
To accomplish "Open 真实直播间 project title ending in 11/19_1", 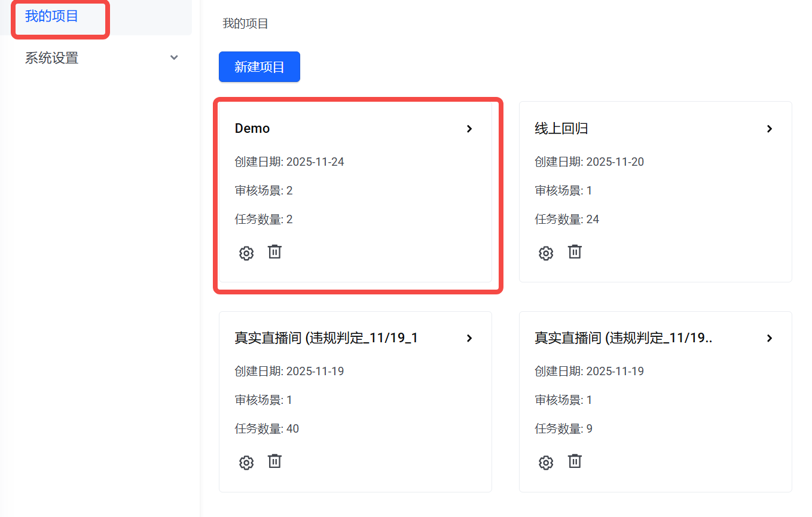I will coord(326,338).
